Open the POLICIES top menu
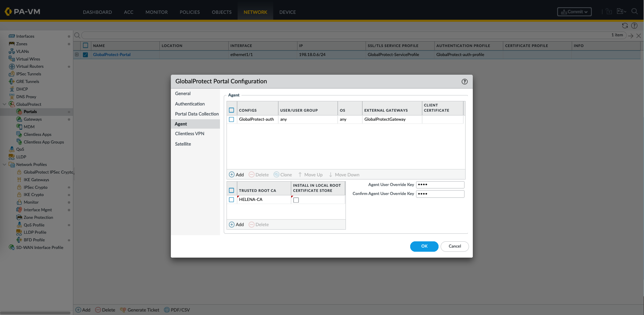Screen dimensions: 644x315 (190, 12)
